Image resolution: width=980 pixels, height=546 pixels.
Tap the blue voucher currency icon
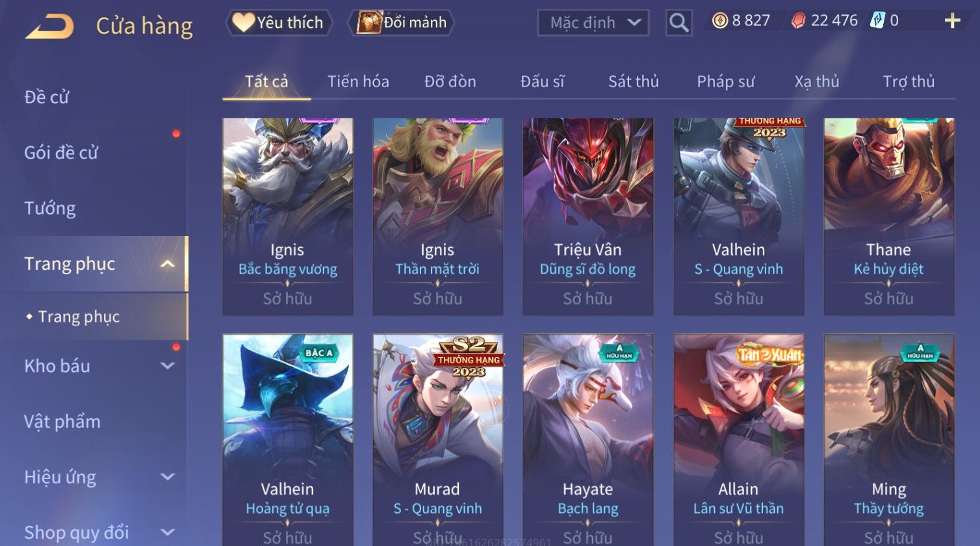point(877,21)
